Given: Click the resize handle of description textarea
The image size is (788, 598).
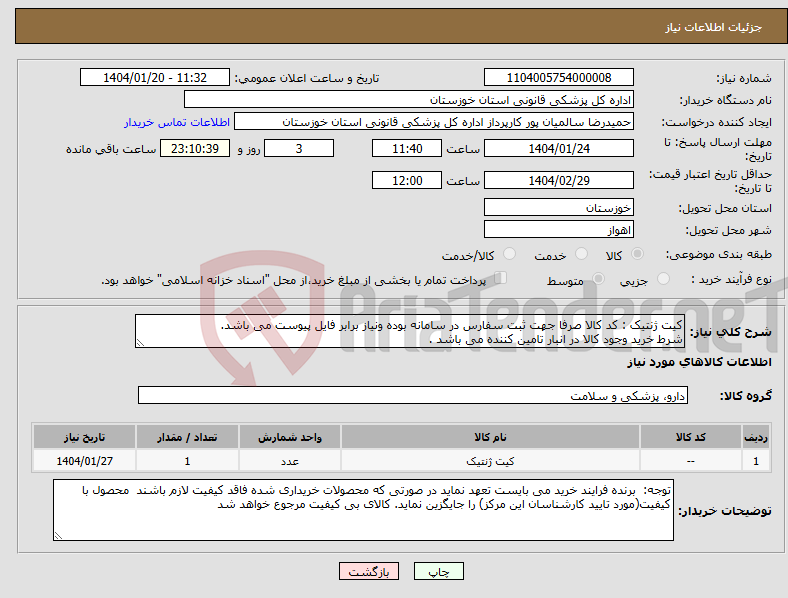Looking at the screenshot, I should [140, 343].
